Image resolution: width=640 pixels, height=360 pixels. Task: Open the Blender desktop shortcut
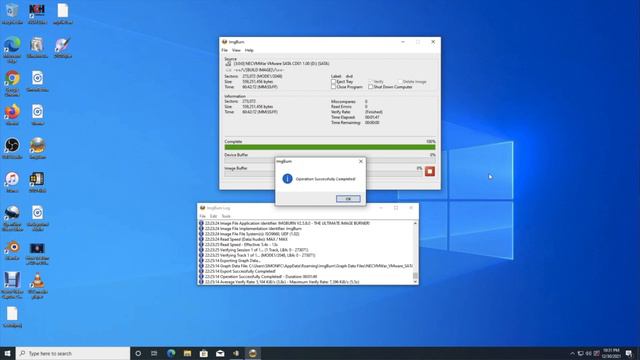(12, 250)
